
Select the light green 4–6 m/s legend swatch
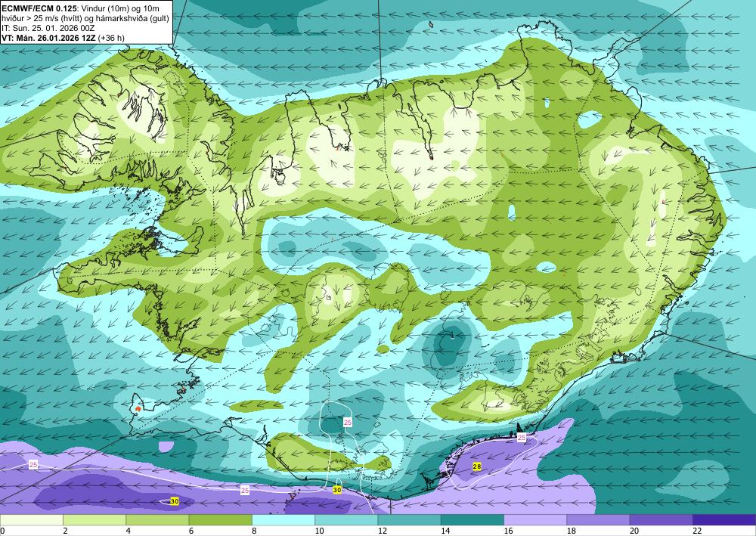point(157,520)
